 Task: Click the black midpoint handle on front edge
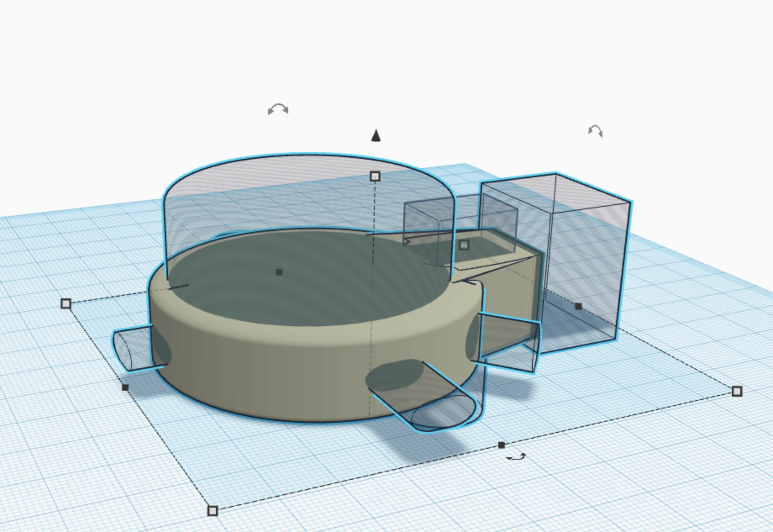pyautogui.click(x=501, y=445)
